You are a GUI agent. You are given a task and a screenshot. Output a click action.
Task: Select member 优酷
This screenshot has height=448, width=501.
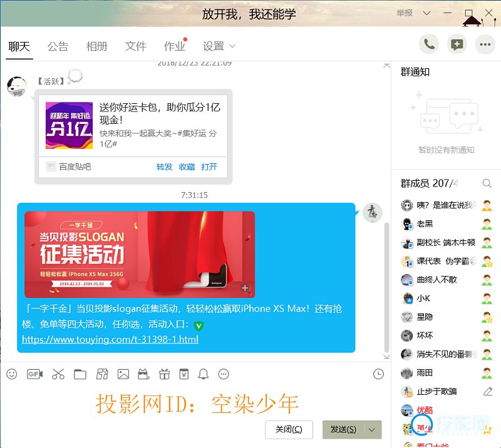point(446,410)
